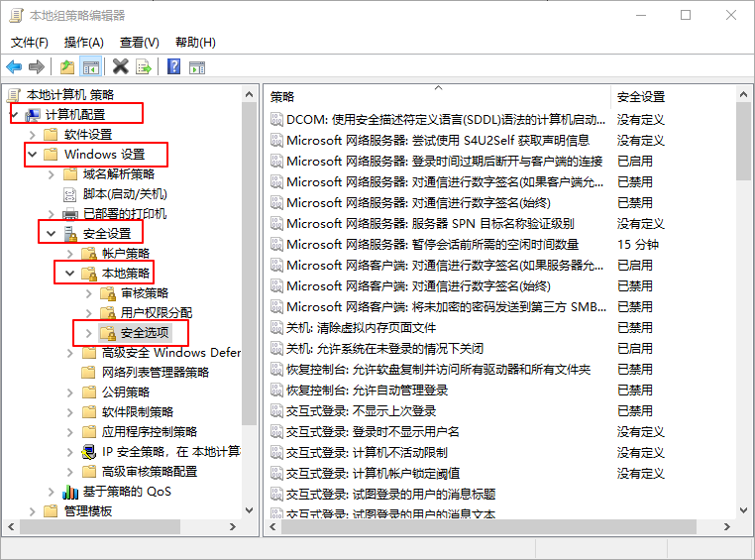This screenshot has height=560, width=755.
Task: Toggle the show/hide console tree icon
Action: 91,66
